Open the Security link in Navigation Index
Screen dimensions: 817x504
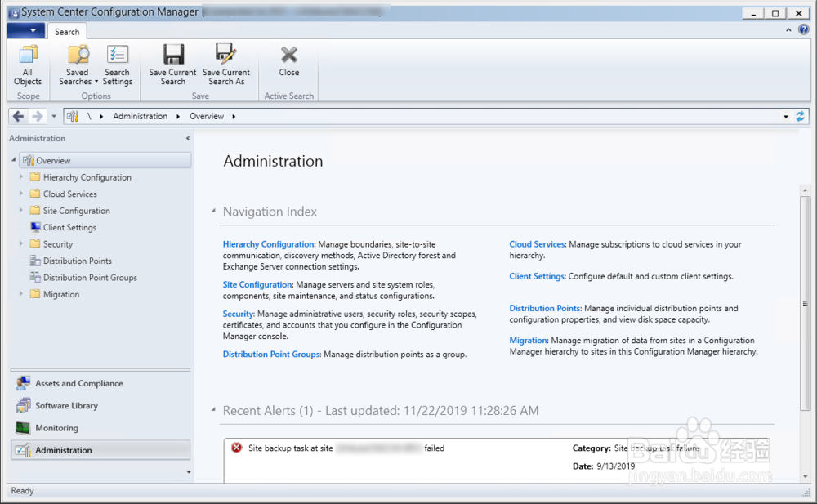tap(239, 314)
